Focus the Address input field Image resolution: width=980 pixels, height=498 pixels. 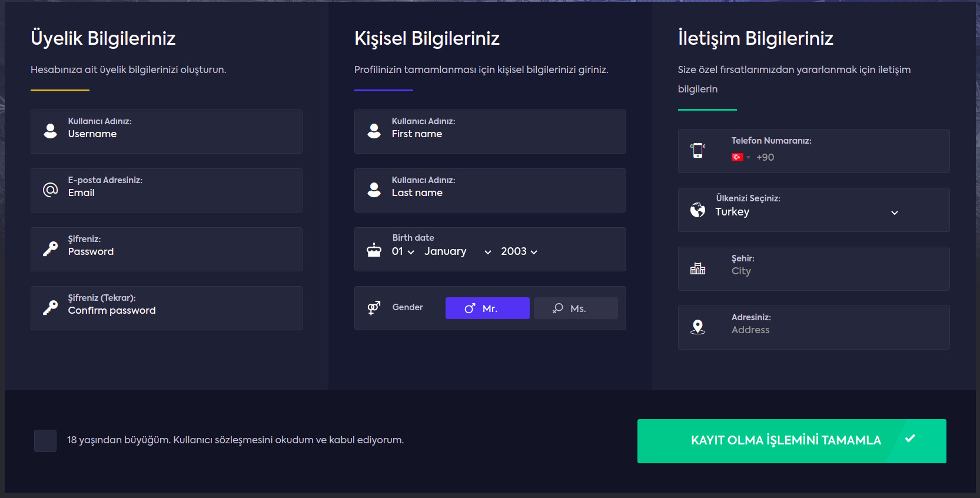coord(814,327)
